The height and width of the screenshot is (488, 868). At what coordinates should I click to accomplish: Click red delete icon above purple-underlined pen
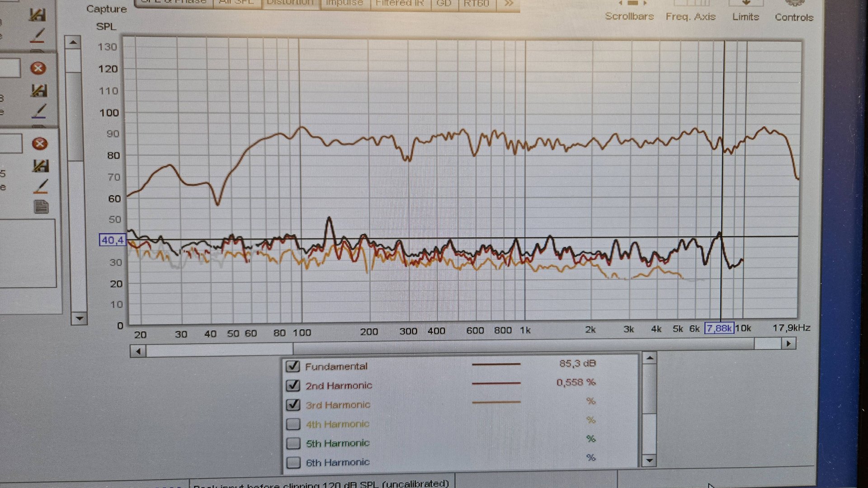tap(38, 68)
